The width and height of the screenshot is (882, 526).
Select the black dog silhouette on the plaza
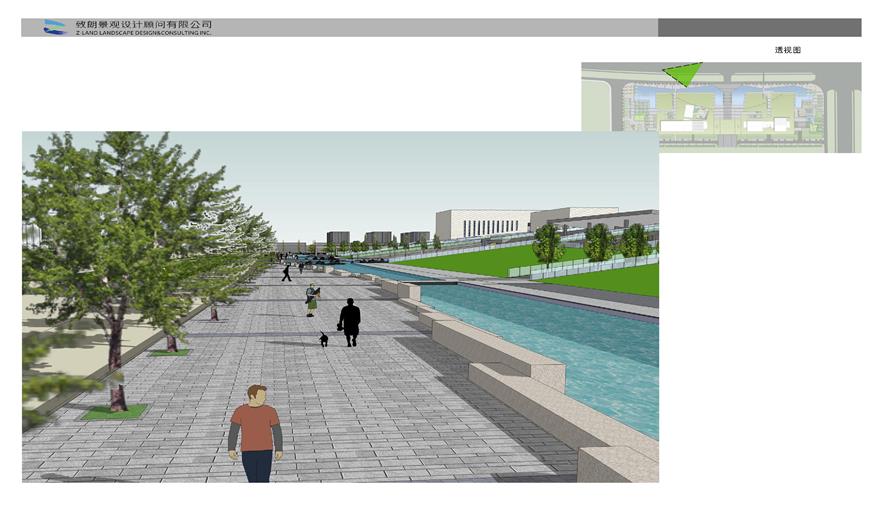pyautogui.click(x=323, y=339)
